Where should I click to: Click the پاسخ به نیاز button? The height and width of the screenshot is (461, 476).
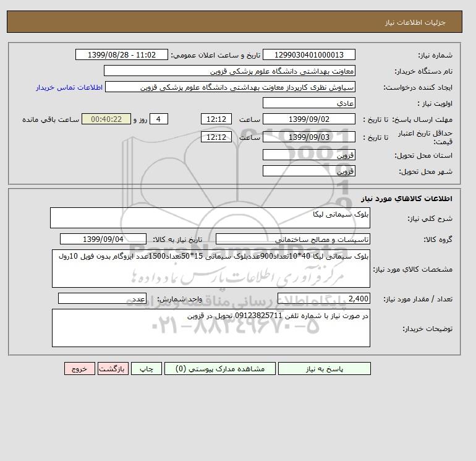(324, 368)
